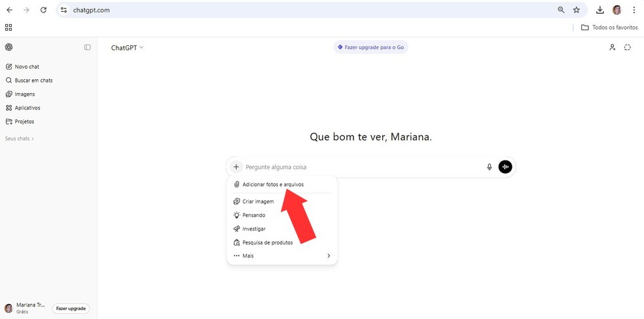Open the Chrome three-dot menu
644x319 pixels.
pyautogui.click(x=634, y=10)
